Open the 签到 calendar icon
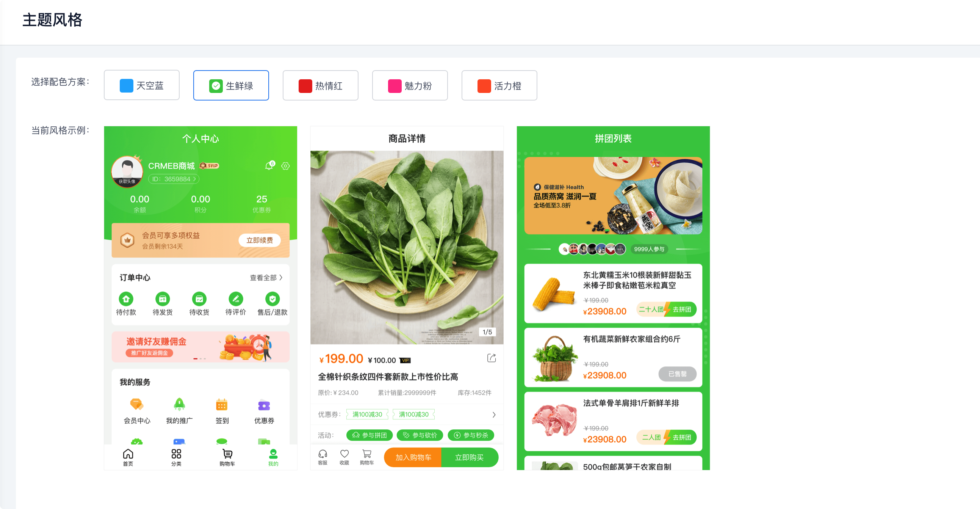The width and height of the screenshot is (980, 509). coord(222,404)
